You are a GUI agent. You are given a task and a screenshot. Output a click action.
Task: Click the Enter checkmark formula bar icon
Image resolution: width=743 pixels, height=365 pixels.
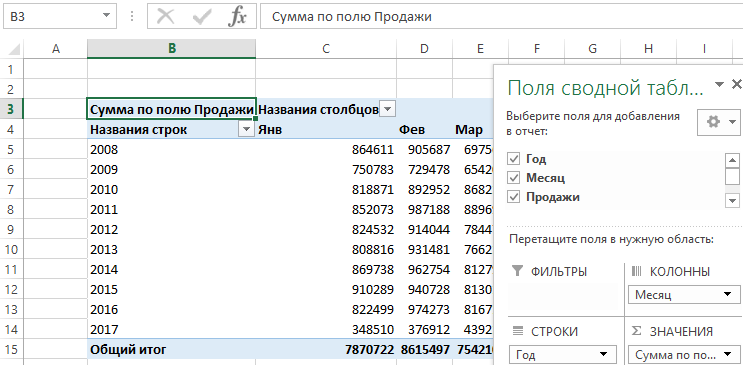[202, 17]
